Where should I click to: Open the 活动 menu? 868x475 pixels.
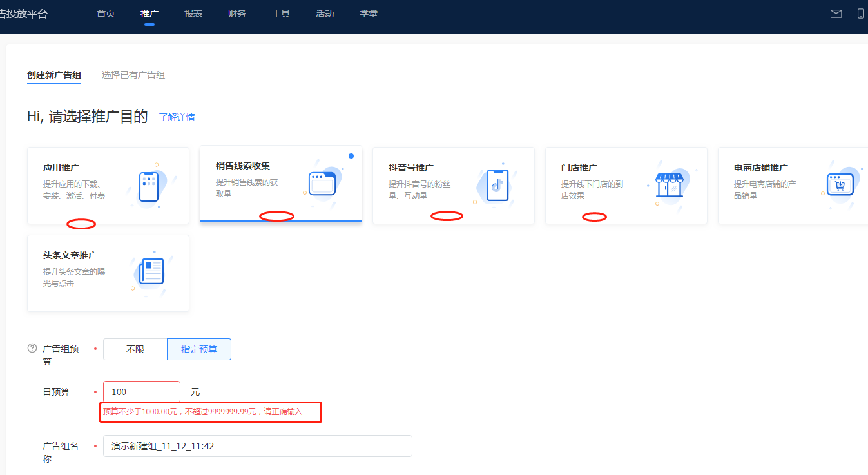(325, 14)
